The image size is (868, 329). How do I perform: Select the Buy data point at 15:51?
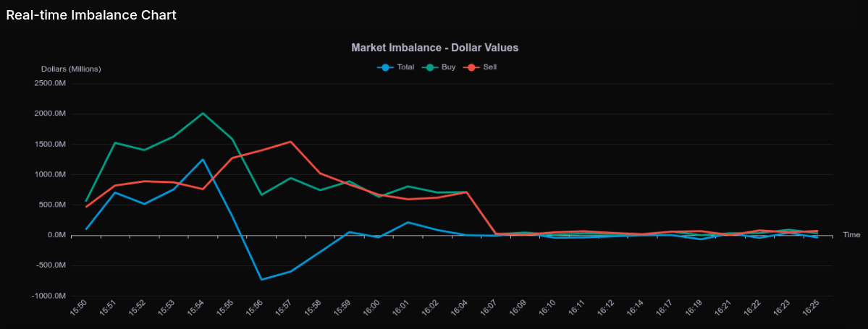115,142
